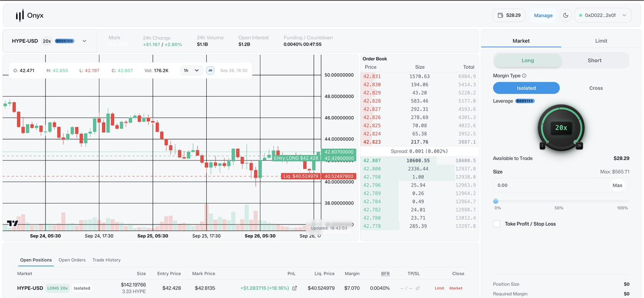The width and height of the screenshot is (644, 298).
Task: Click the Max: $565.71 label
Action: pyautogui.click(x=614, y=172)
